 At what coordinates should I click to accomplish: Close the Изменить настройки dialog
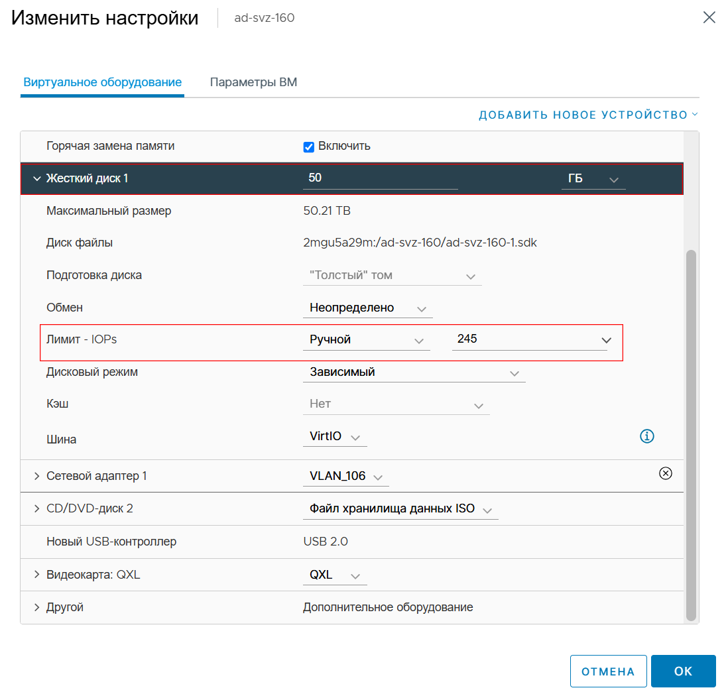[x=709, y=18]
